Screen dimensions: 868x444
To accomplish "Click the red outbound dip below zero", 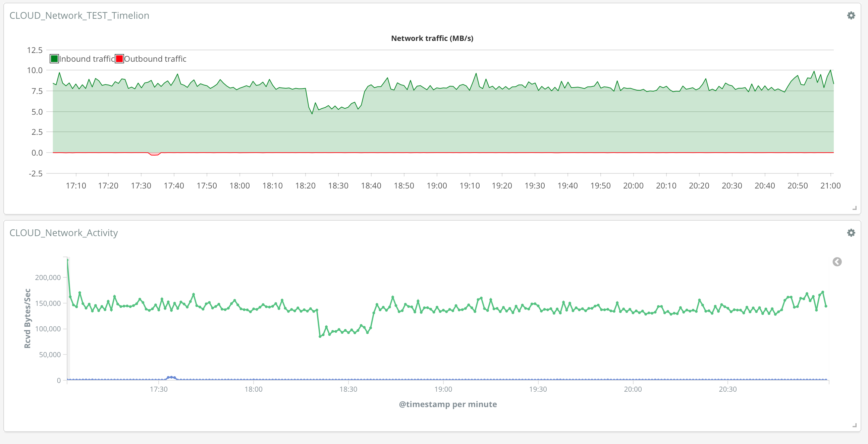I will (154, 155).
